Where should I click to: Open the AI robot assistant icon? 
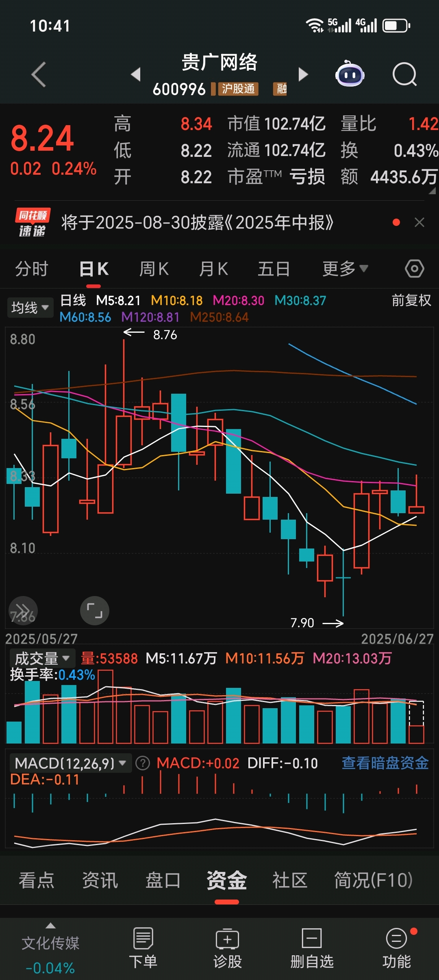(350, 74)
